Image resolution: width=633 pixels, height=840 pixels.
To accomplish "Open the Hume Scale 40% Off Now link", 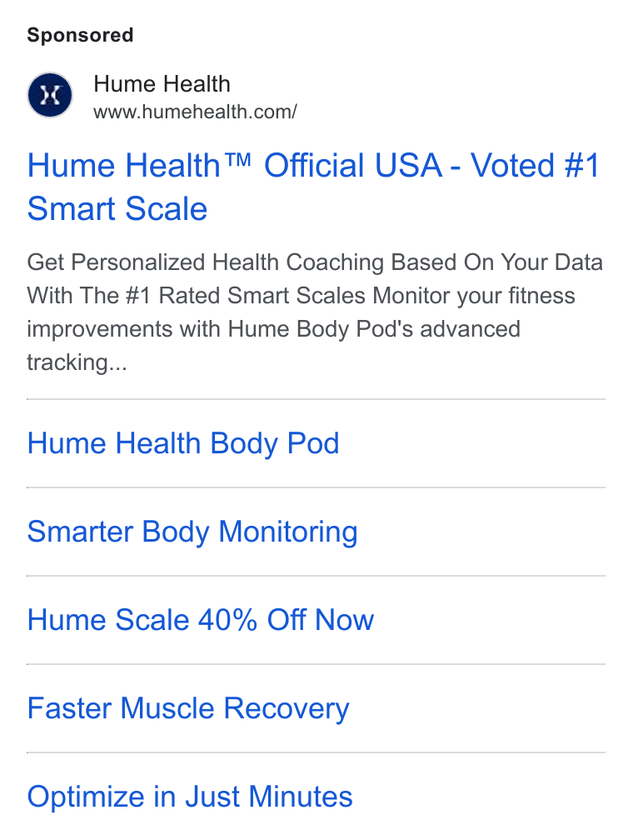I will tap(200, 620).
